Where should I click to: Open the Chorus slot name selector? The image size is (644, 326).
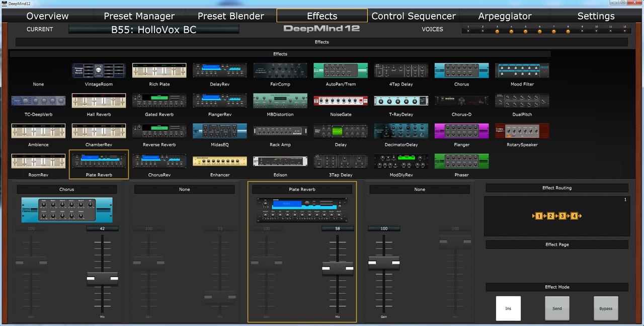[x=67, y=189]
